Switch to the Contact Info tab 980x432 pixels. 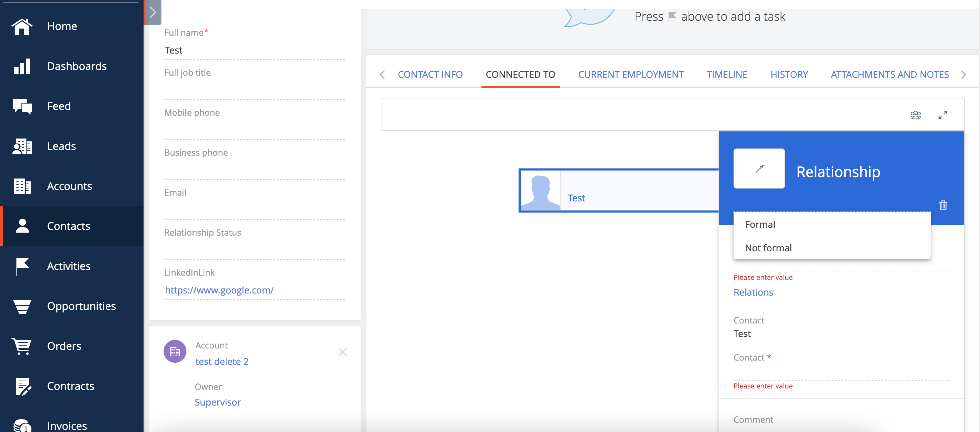(x=430, y=75)
